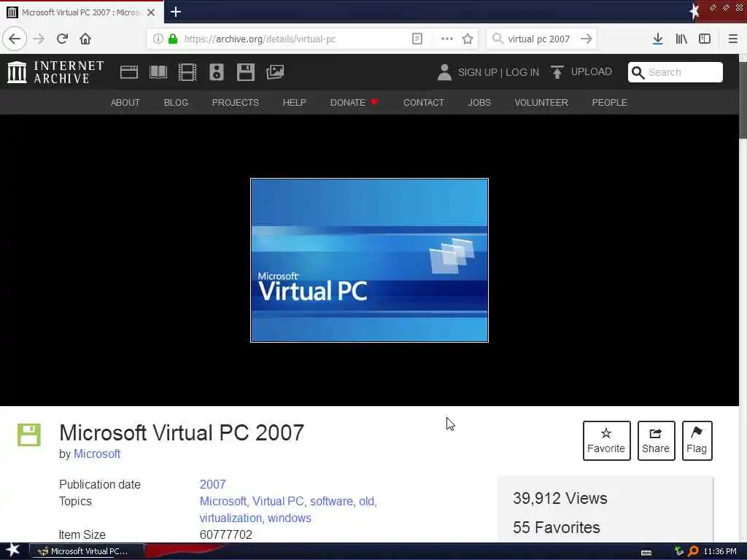Open a new browser tab
Image resolution: width=747 pixels, height=560 pixels.
tap(175, 12)
